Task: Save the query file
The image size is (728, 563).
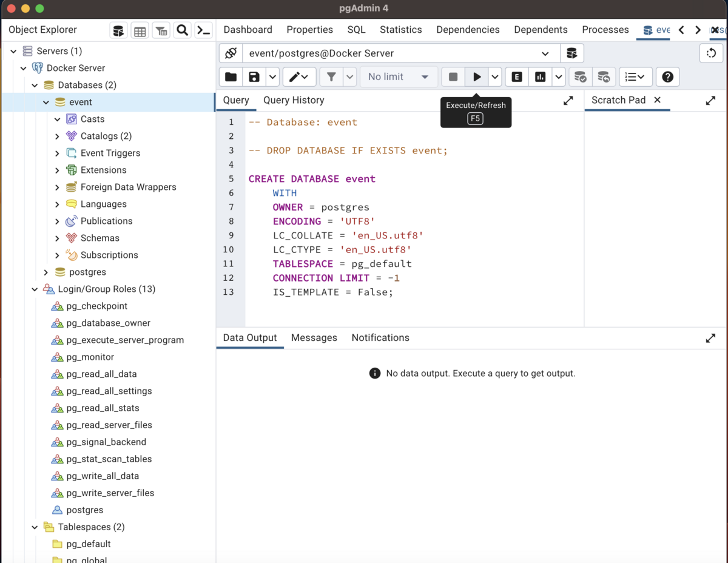Action: [x=254, y=77]
